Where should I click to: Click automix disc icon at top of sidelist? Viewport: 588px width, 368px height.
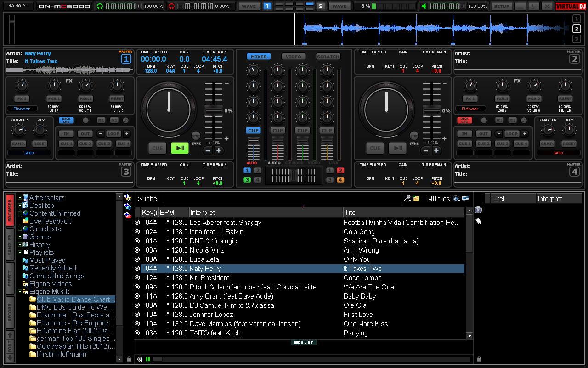click(x=478, y=210)
